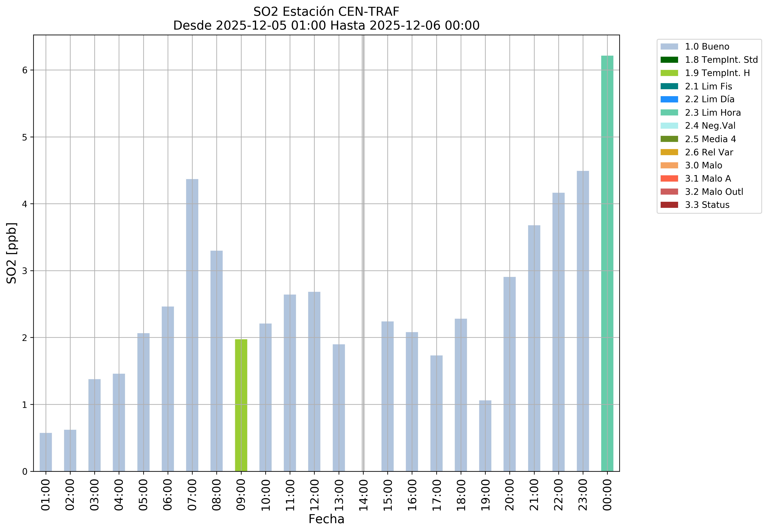Click the 1.9 TempInt. H legend swatch

tap(669, 73)
